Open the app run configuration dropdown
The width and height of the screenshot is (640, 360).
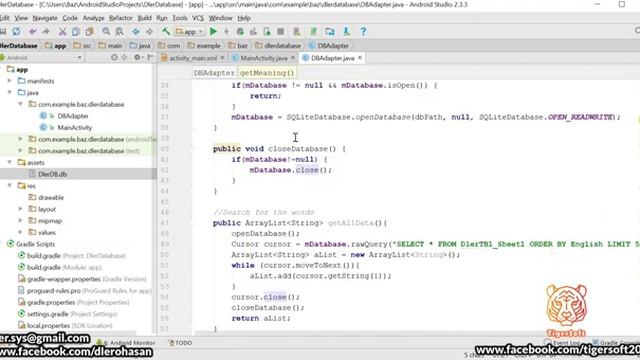coord(189,31)
